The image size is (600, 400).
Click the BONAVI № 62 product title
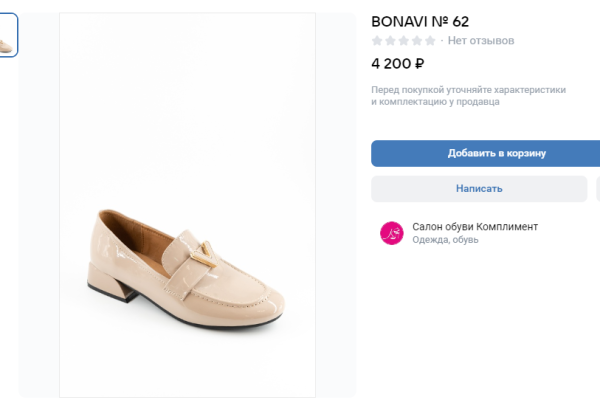420,20
